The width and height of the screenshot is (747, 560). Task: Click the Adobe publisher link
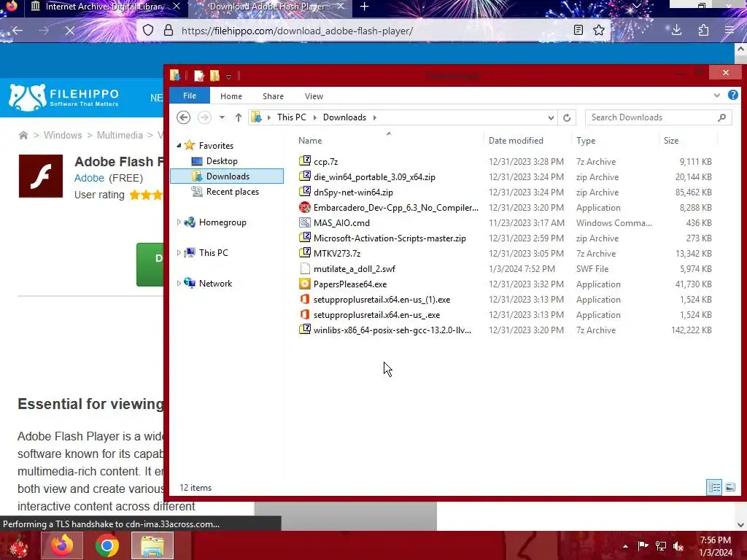(x=89, y=178)
